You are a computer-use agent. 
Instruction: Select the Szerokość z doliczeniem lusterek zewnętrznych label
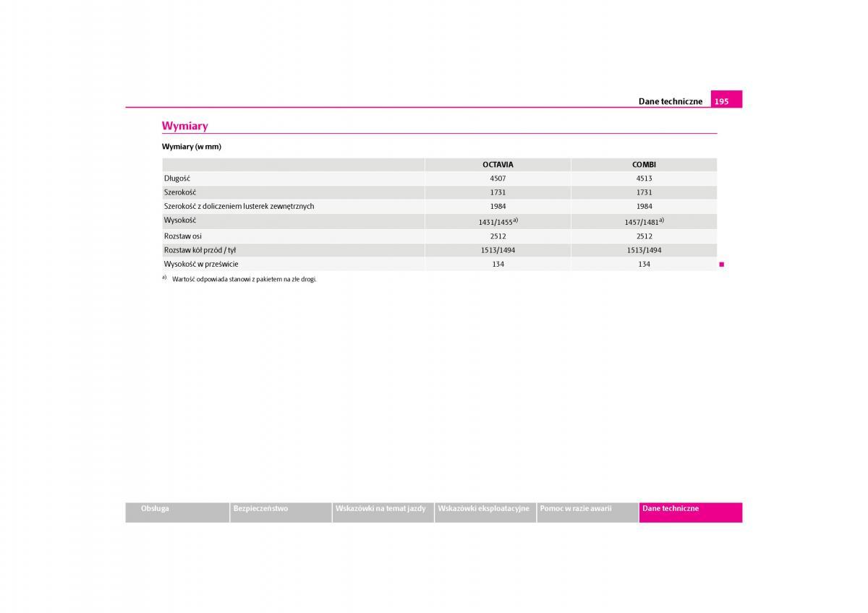239,207
